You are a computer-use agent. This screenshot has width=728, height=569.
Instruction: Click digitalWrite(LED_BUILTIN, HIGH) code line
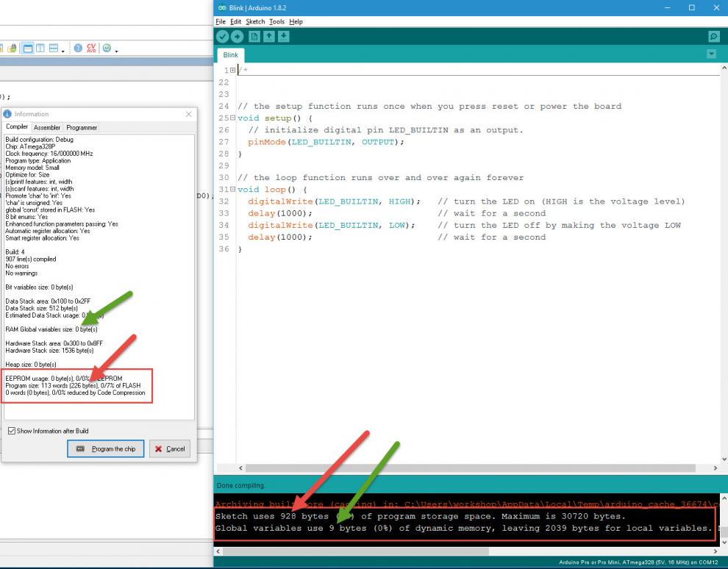pyautogui.click(x=334, y=201)
